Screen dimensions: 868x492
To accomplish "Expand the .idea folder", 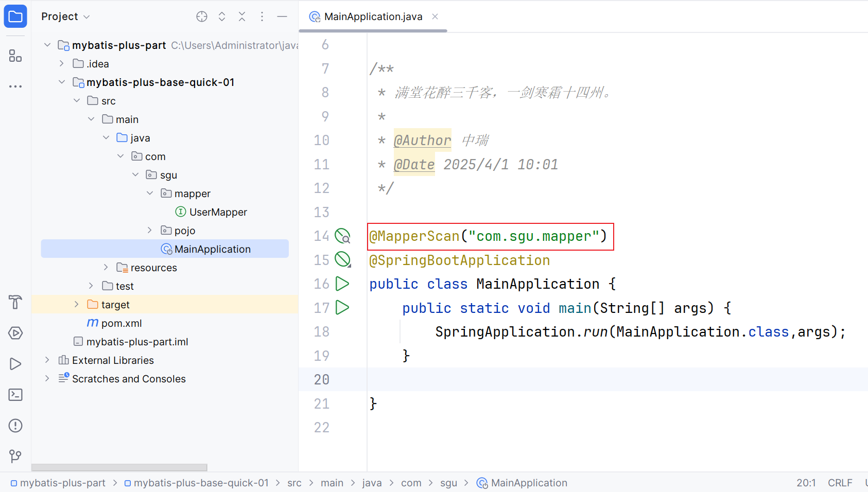I will pyautogui.click(x=62, y=63).
